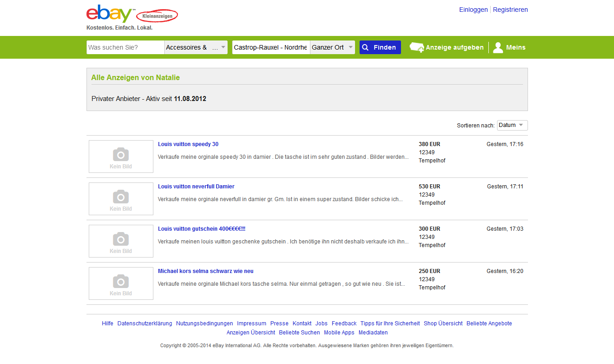Open the 'Louis vuitton neverfull Damier' listing

pyautogui.click(x=196, y=187)
